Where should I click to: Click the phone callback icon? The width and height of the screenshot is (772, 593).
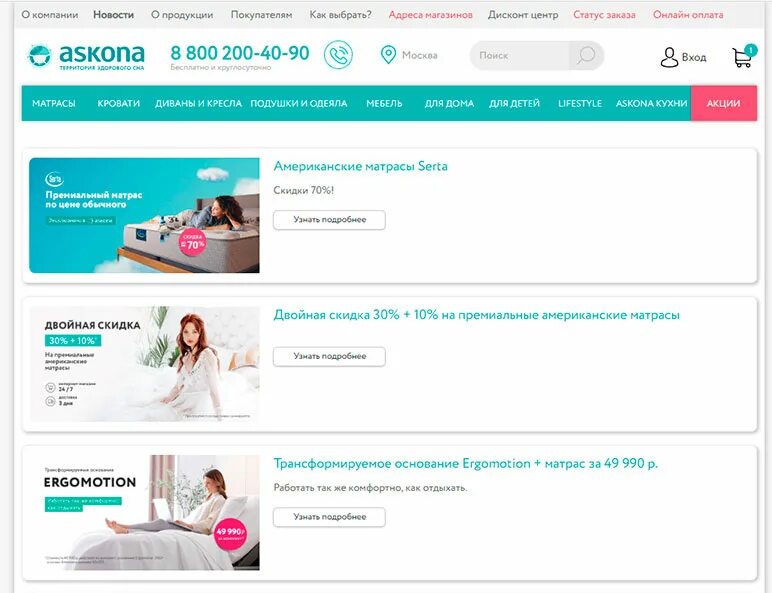point(338,54)
